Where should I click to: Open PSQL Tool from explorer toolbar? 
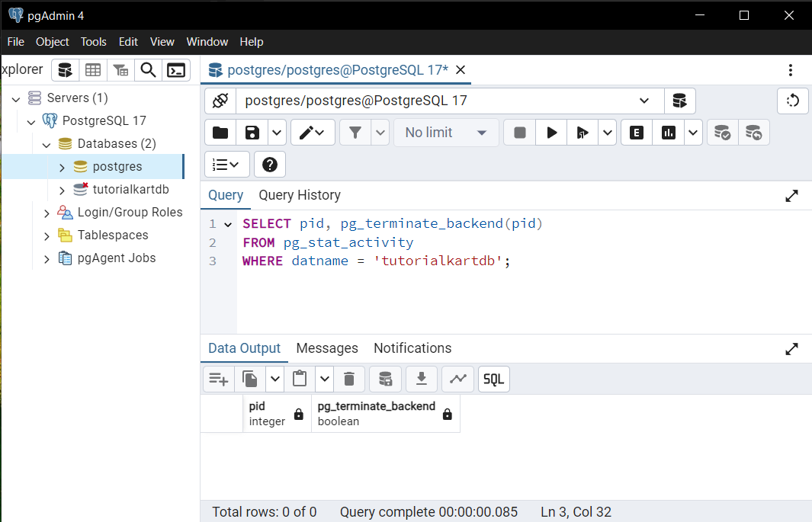(176, 70)
